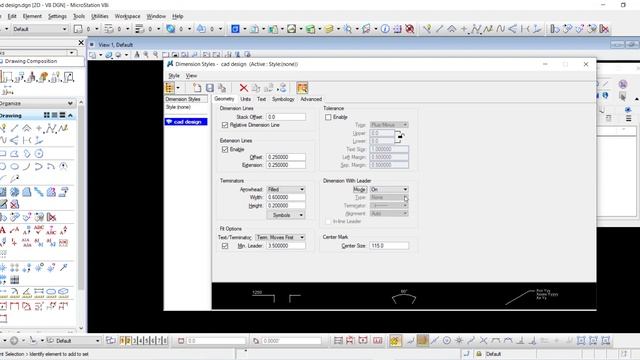The height and width of the screenshot is (360, 640).
Task: Select the Hatch Area tool
Action: (3, 192)
